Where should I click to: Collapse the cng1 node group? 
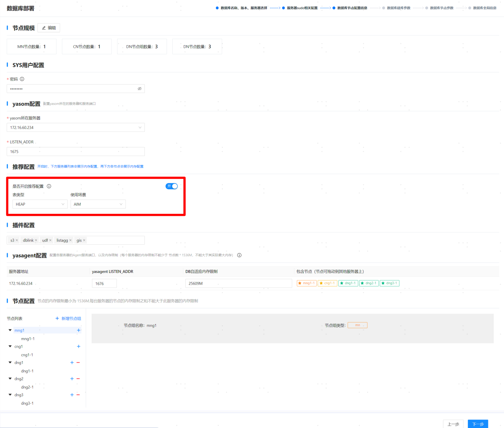pyautogui.click(x=10, y=346)
